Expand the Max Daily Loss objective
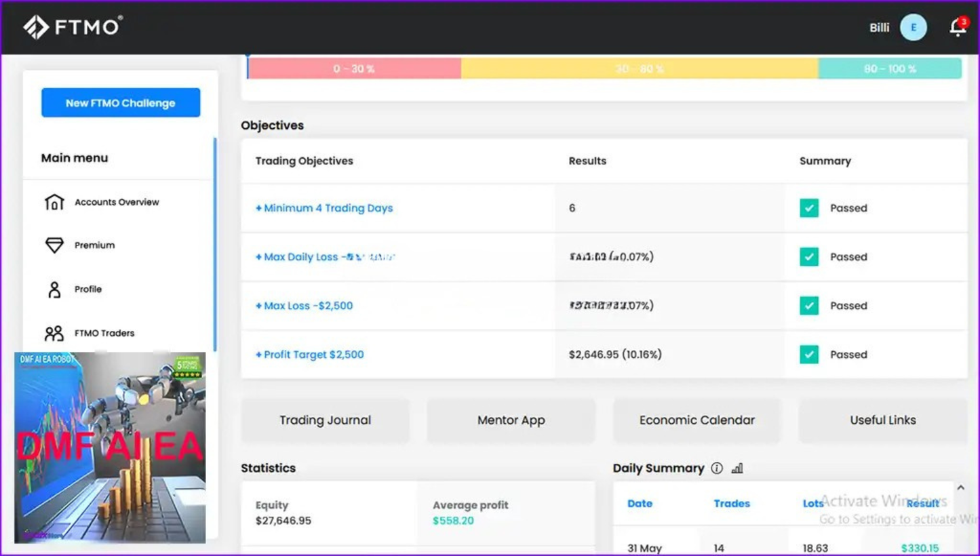Image resolution: width=980 pixels, height=556 pixels. (326, 257)
